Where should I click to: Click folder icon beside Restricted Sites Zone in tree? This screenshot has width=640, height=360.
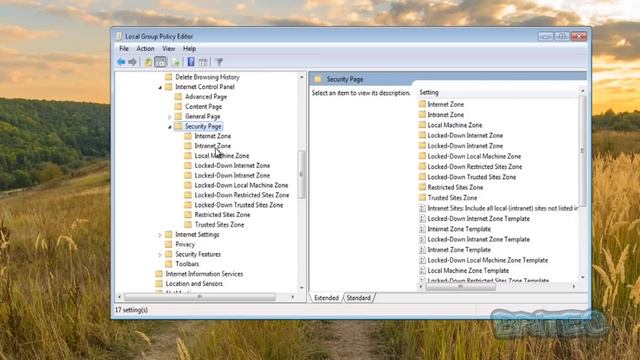point(188,215)
